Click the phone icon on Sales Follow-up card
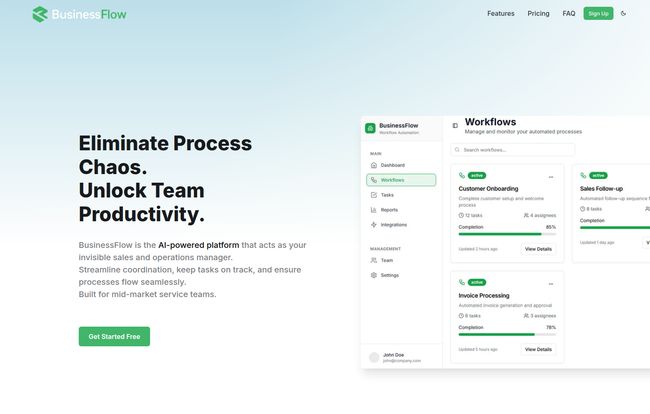Viewport: 650px width, 414px height. [x=583, y=175]
